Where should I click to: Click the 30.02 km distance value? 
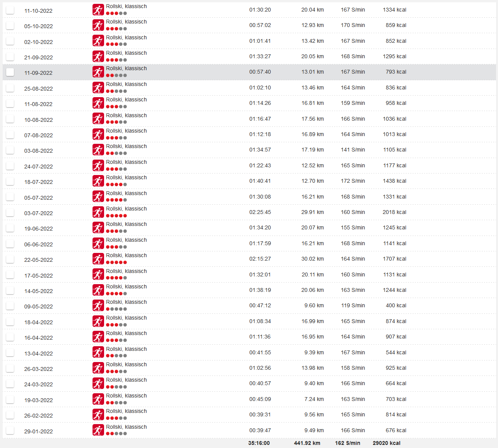312,259
